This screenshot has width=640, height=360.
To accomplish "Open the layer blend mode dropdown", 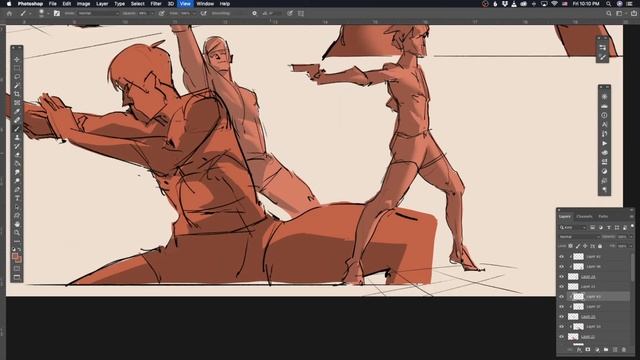I will (579, 237).
